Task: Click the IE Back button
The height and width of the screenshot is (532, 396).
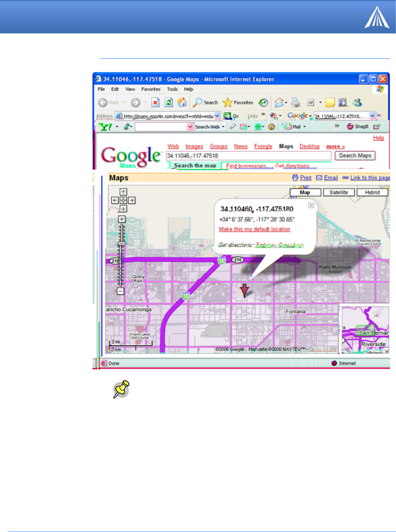Action: coord(108,103)
